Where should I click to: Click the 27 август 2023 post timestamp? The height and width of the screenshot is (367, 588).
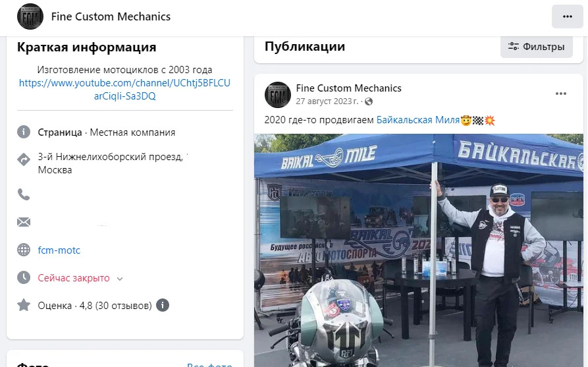click(327, 101)
